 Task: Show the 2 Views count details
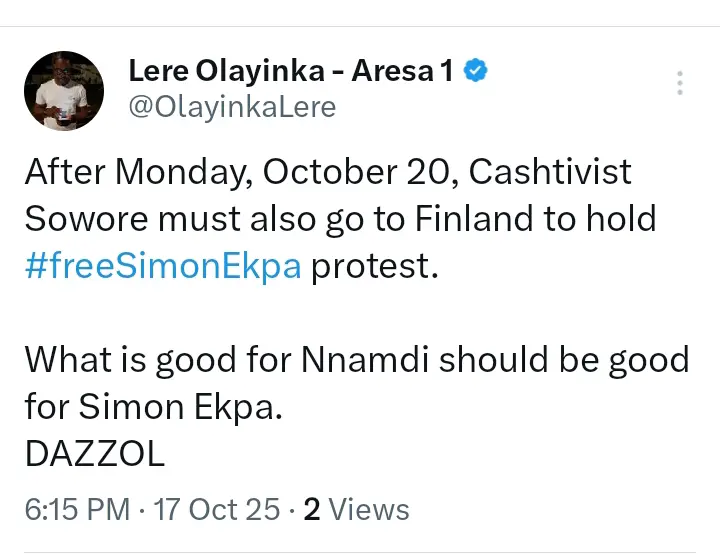click(x=356, y=509)
